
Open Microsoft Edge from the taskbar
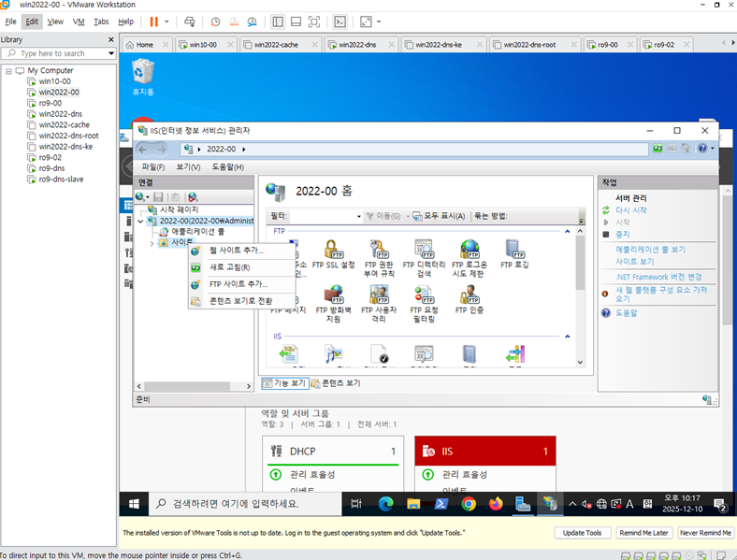coord(386,504)
